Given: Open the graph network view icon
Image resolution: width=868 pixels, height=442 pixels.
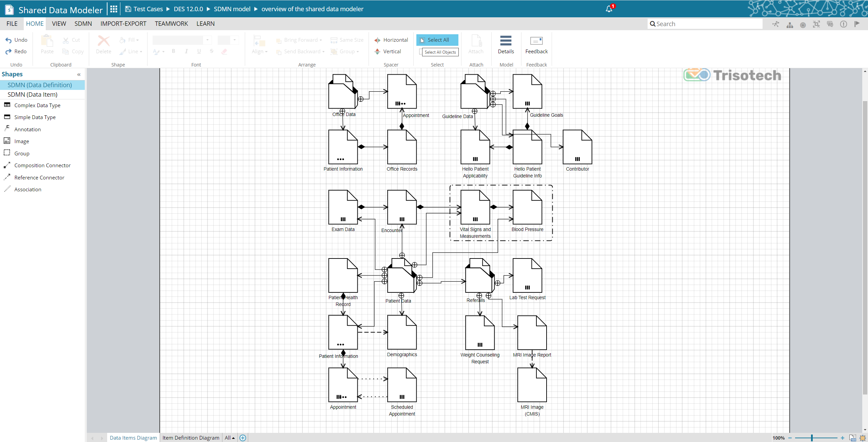Looking at the screenshot, I should pyautogui.click(x=776, y=24).
